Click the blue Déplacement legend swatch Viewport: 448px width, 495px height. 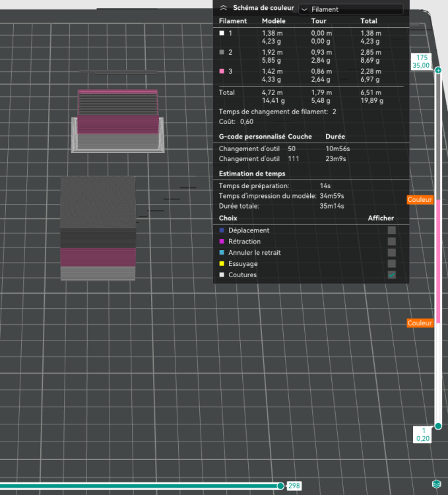(222, 230)
